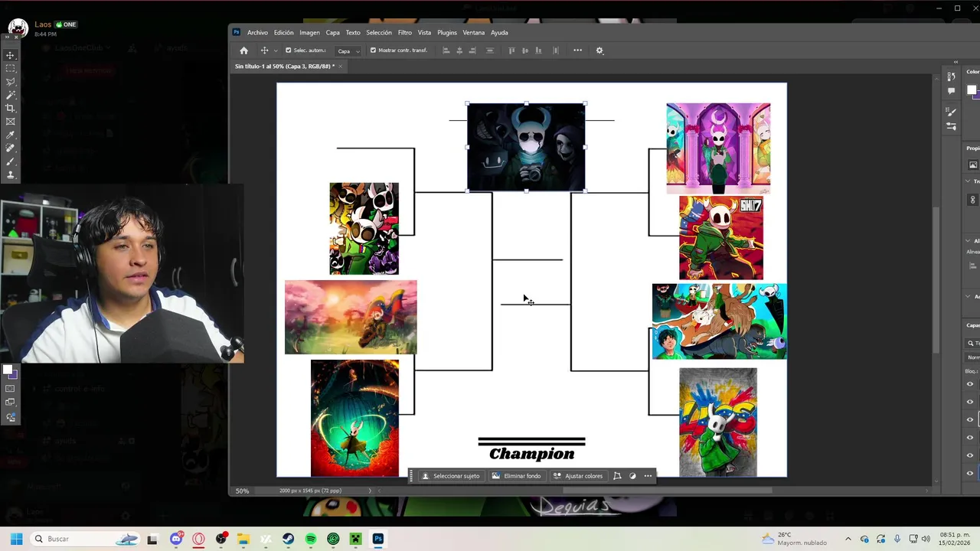Open the Spotify taskbar icon
980x551 pixels.
coord(311,539)
